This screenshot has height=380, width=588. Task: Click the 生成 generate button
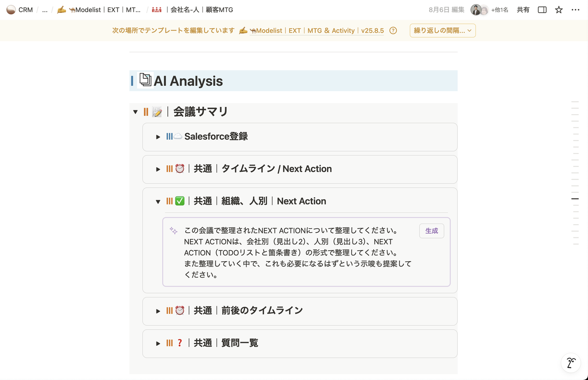432,231
